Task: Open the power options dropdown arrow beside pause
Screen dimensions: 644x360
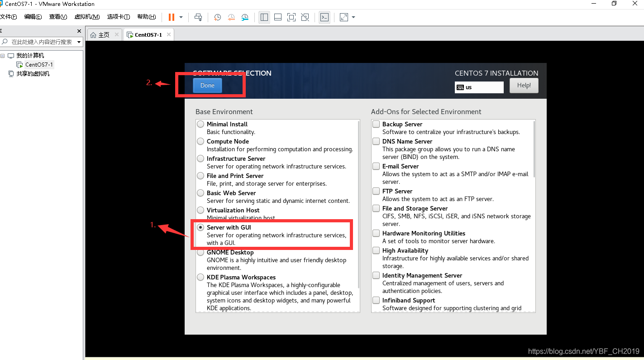Action: 181,17
